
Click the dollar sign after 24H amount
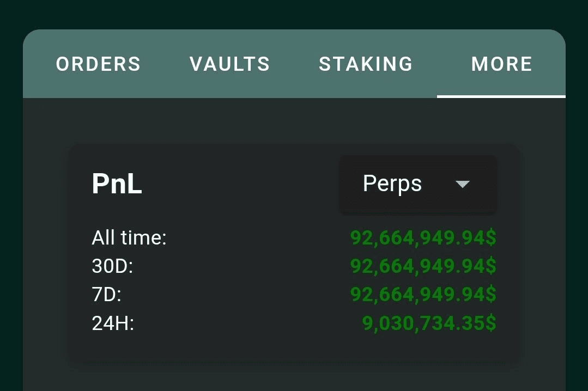coord(490,323)
